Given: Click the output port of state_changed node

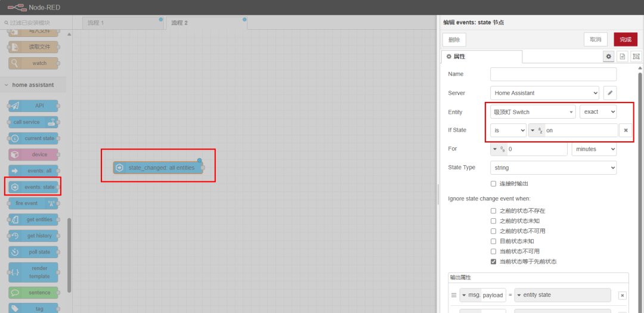Looking at the screenshot, I should [203, 168].
